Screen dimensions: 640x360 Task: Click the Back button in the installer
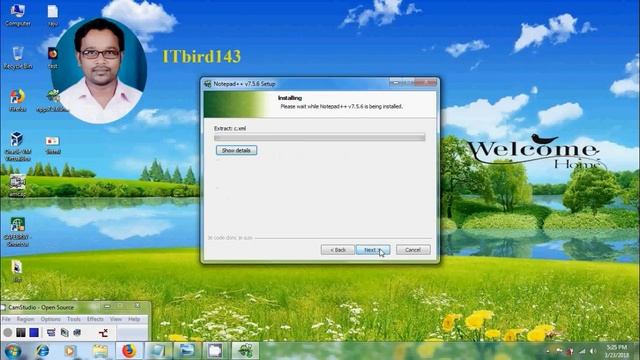338,250
